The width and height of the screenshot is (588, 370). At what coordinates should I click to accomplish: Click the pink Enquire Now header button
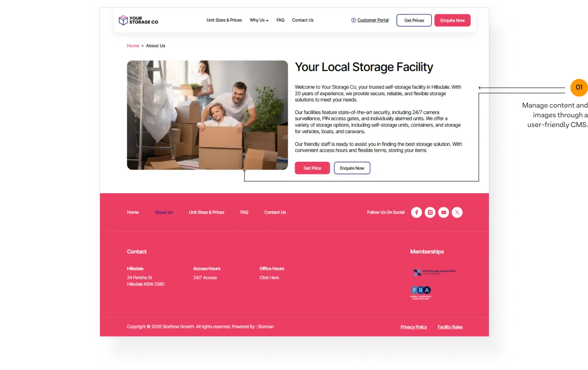[x=452, y=20]
